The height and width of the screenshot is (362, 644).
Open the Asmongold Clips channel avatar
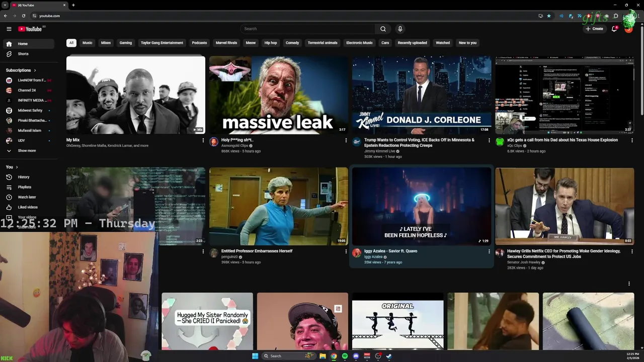[x=214, y=142]
